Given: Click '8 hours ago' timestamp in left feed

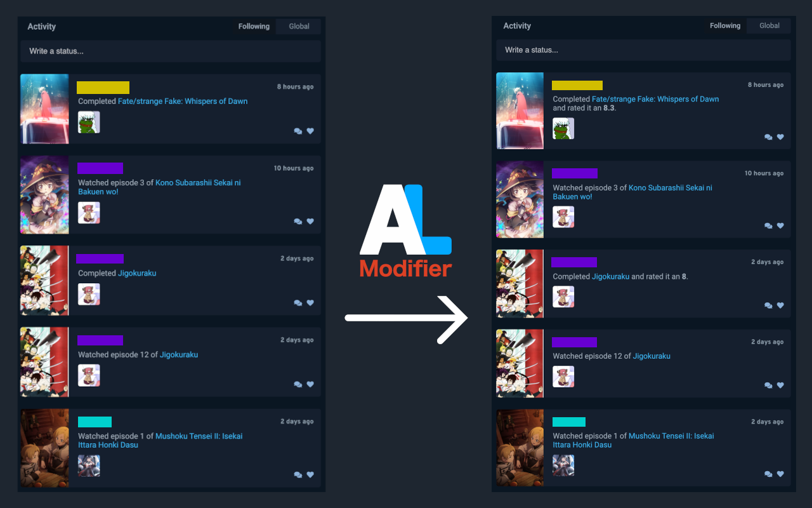Looking at the screenshot, I should (x=295, y=87).
